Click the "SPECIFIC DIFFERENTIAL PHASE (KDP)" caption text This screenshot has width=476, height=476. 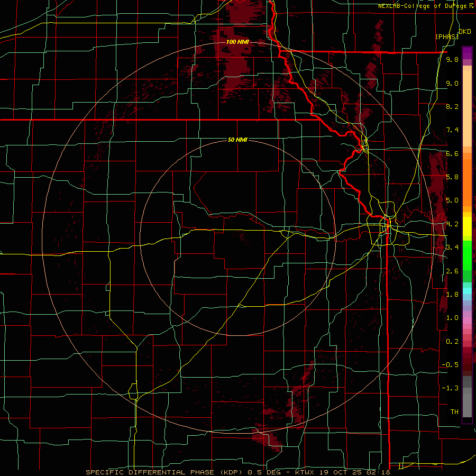[165, 472]
